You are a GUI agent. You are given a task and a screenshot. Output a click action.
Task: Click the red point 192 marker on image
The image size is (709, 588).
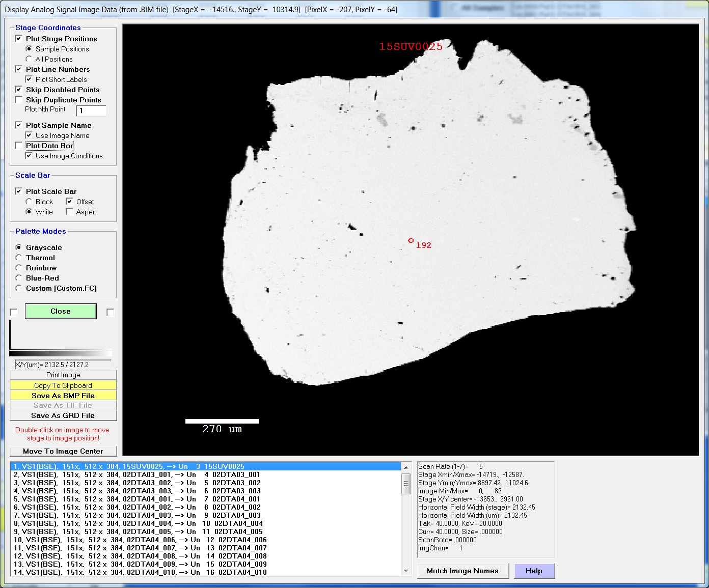click(x=411, y=240)
